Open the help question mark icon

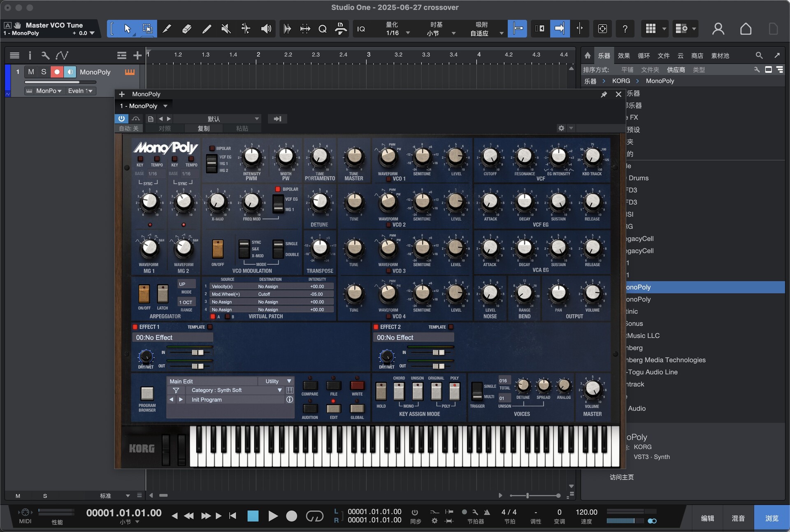[x=625, y=28]
